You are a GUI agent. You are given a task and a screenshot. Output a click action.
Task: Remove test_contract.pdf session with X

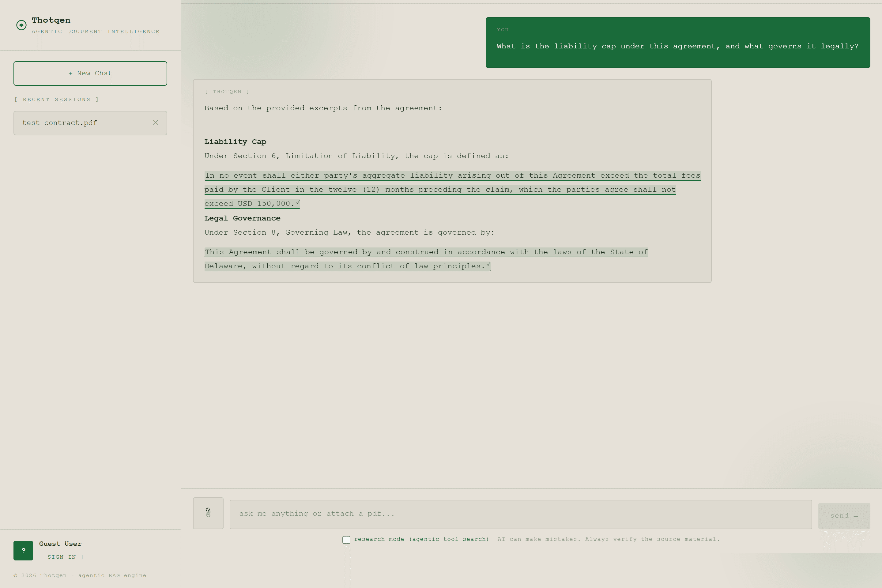click(x=156, y=123)
